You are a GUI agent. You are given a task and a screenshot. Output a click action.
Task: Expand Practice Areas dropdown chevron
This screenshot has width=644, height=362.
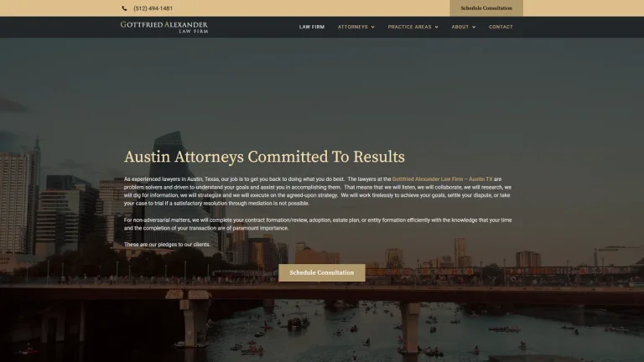tap(436, 27)
